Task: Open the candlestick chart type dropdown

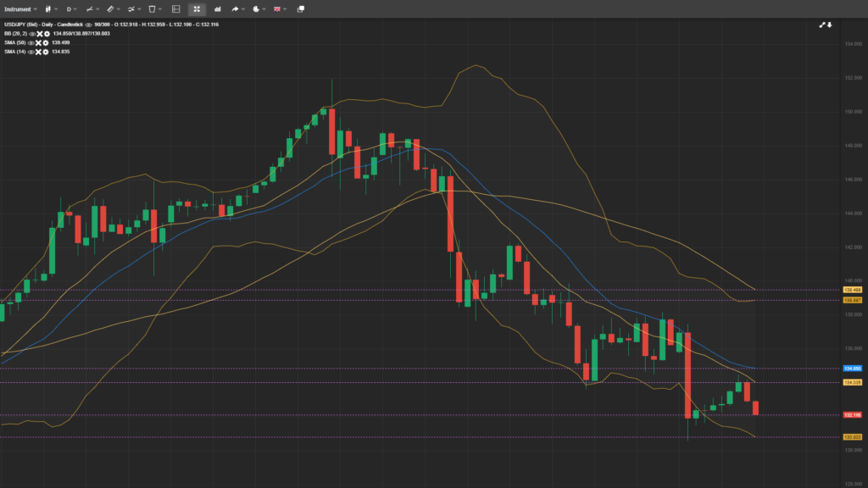Action: pos(48,8)
